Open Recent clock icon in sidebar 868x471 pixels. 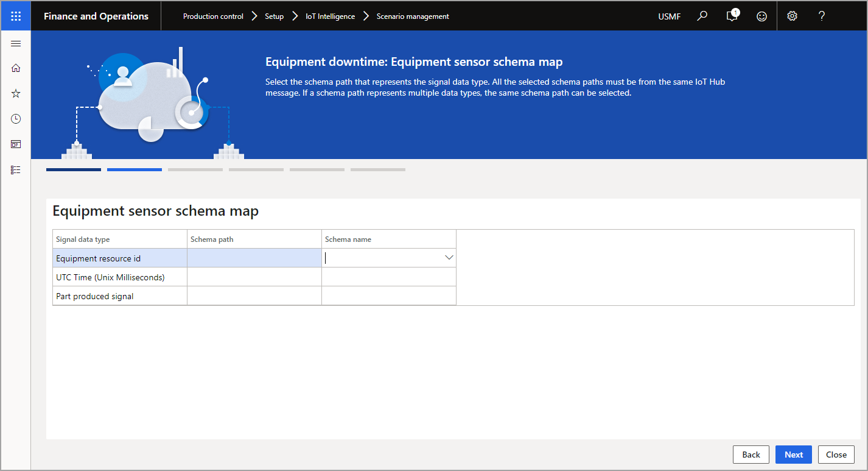coord(16,119)
